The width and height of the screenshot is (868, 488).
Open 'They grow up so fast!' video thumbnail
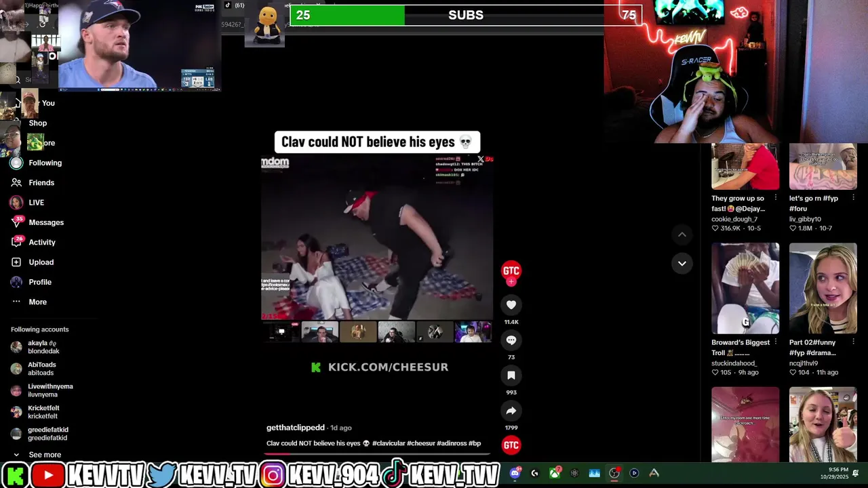745,167
